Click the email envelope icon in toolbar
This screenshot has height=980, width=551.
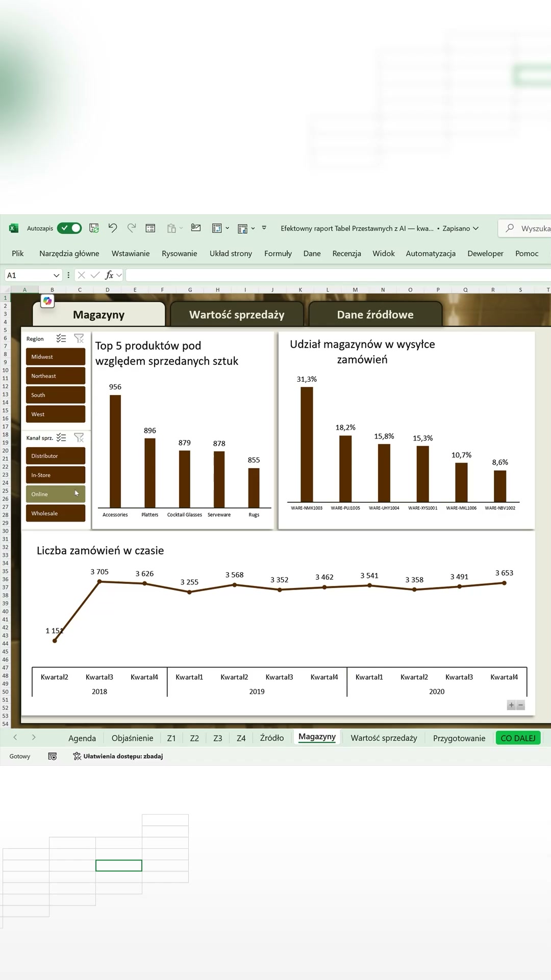point(196,228)
